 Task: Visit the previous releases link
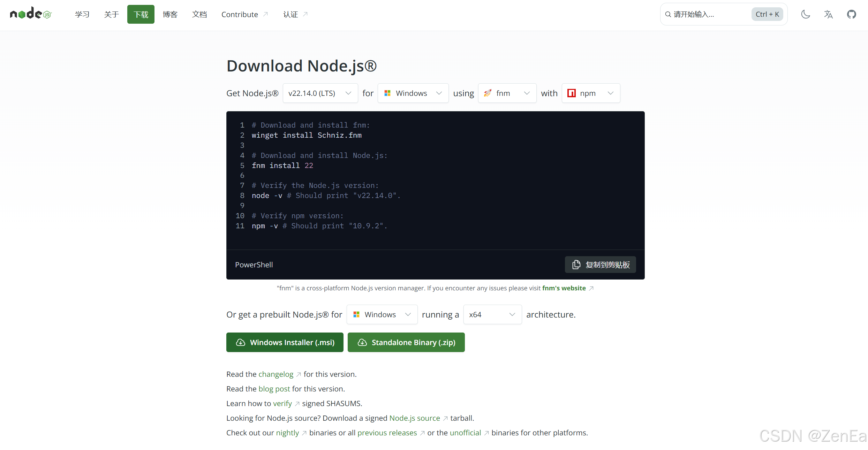tap(387, 433)
